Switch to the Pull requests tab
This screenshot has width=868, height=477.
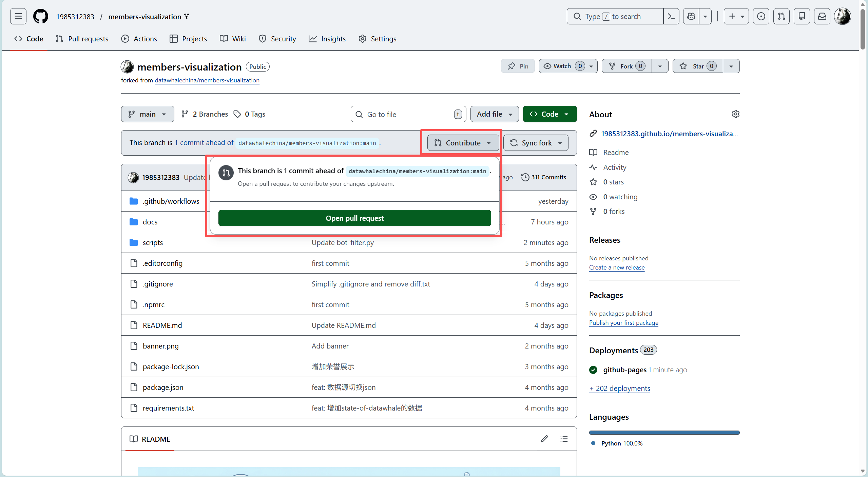[82, 39]
